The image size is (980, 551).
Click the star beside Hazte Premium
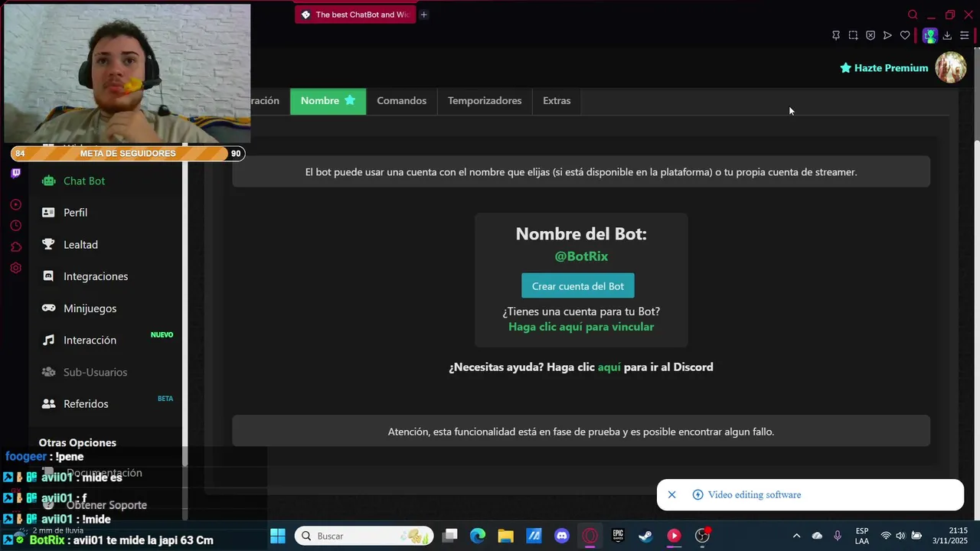(845, 68)
